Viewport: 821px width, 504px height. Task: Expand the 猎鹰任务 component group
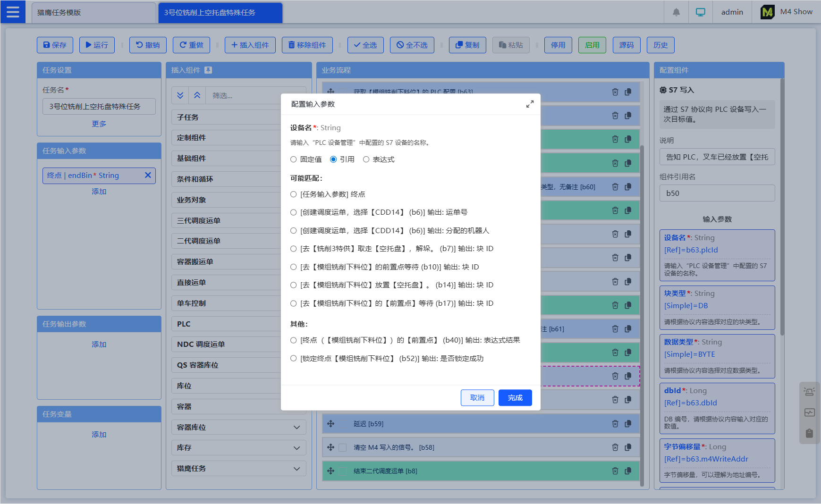tap(296, 469)
